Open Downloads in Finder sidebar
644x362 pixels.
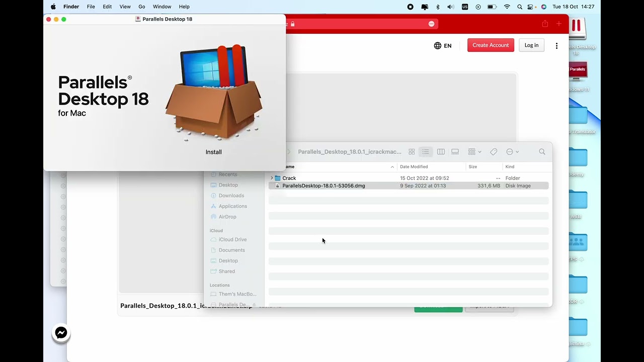tap(231, 196)
